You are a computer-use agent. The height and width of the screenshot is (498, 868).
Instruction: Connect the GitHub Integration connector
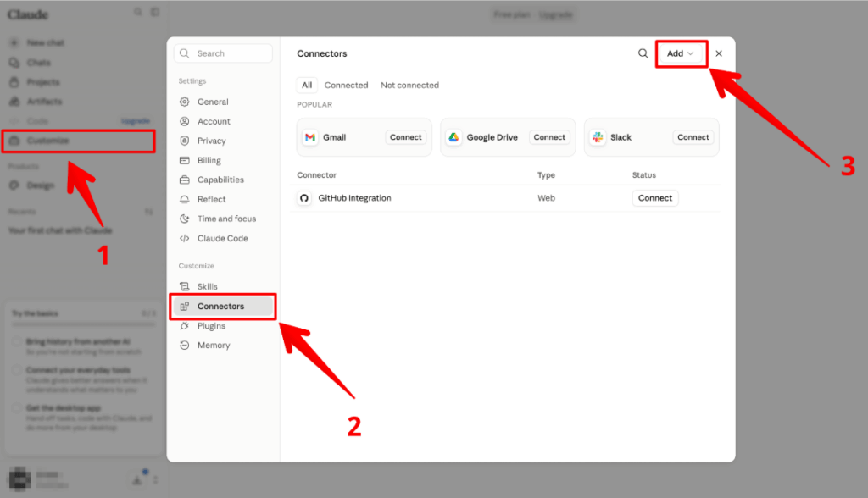click(x=655, y=198)
